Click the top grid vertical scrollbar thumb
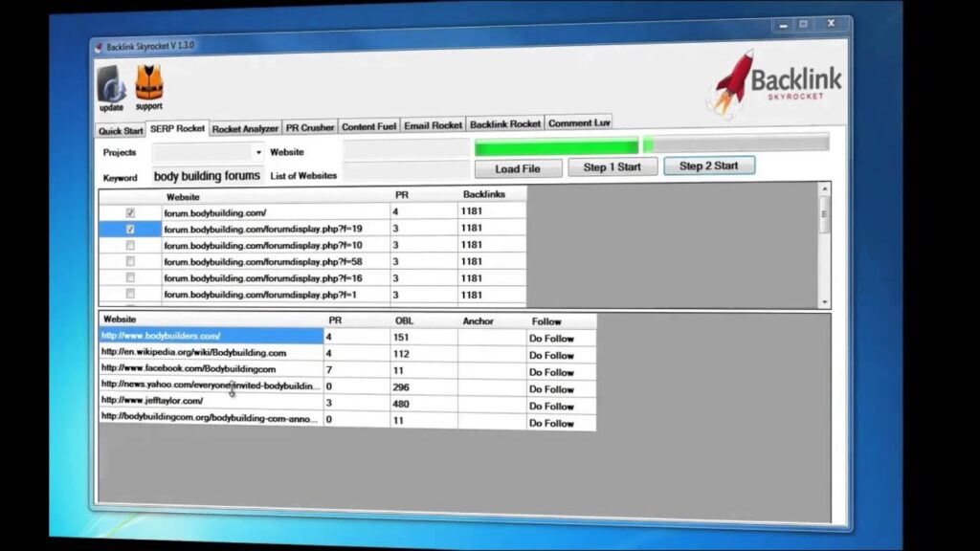The image size is (980, 551). pos(824,214)
